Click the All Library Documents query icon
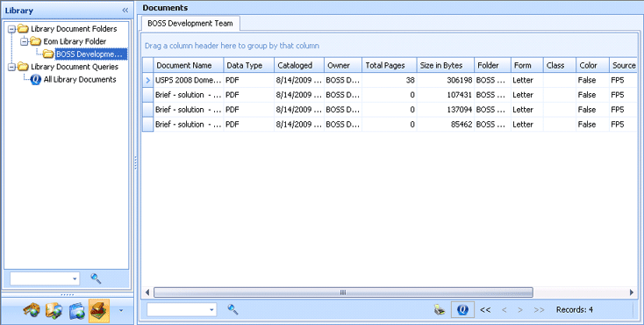This screenshot has width=644, height=325. click(x=36, y=79)
